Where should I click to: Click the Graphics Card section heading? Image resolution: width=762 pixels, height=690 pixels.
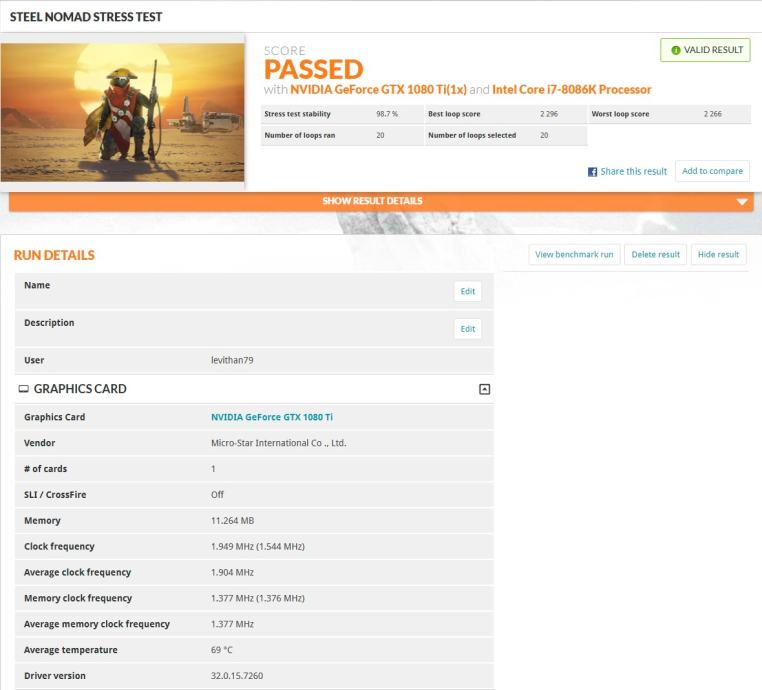pyautogui.click(x=80, y=389)
